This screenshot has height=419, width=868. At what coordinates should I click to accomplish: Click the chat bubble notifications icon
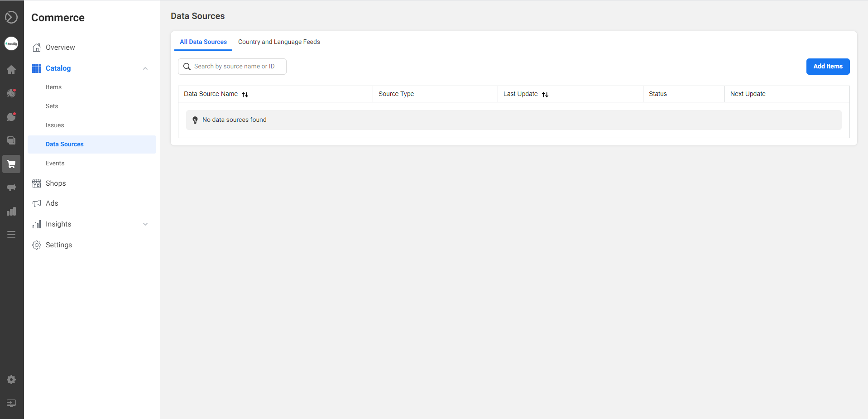pos(11,117)
